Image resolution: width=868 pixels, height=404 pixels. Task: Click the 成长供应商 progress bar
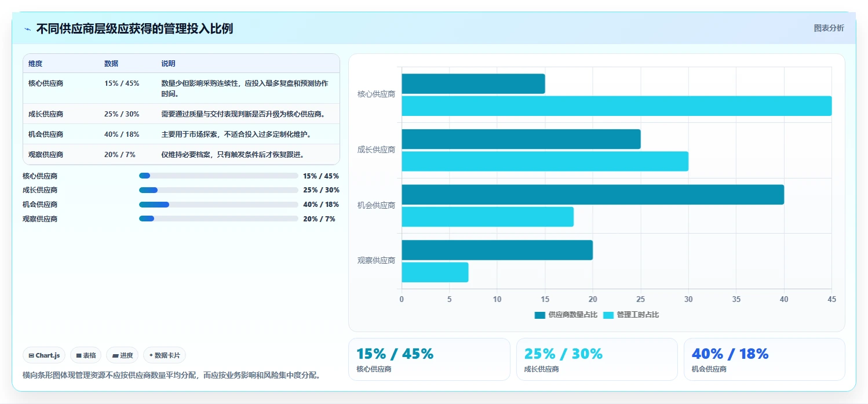pos(218,190)
